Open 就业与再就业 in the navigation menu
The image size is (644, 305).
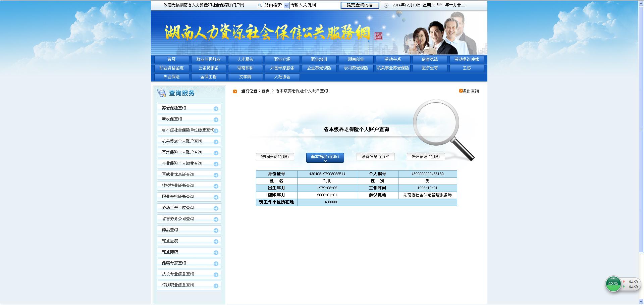208,59
